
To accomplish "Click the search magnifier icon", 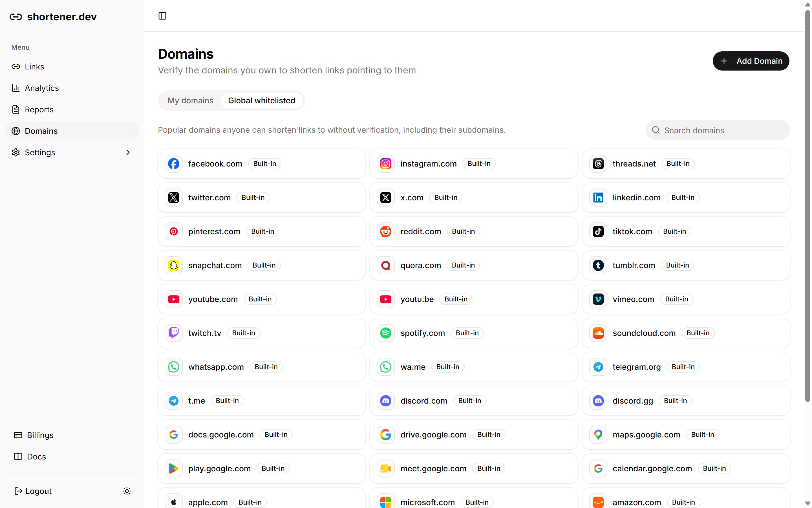I will [x=656, y=130].
